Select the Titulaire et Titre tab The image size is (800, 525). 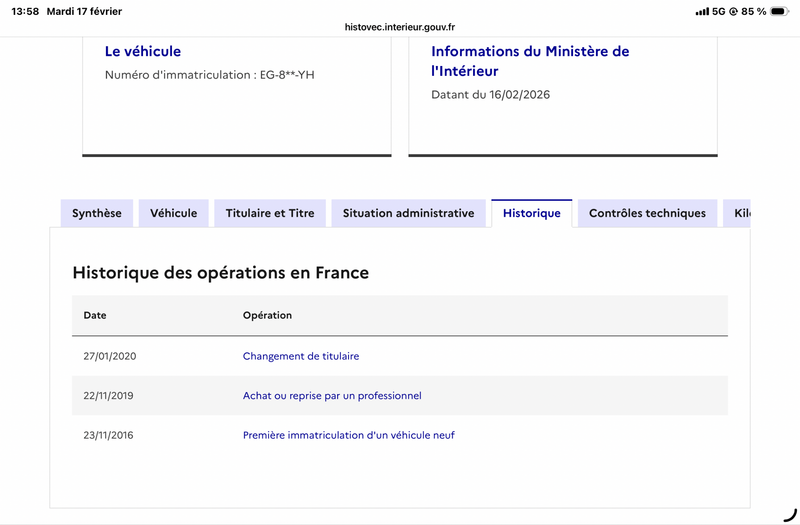[270, 213]
